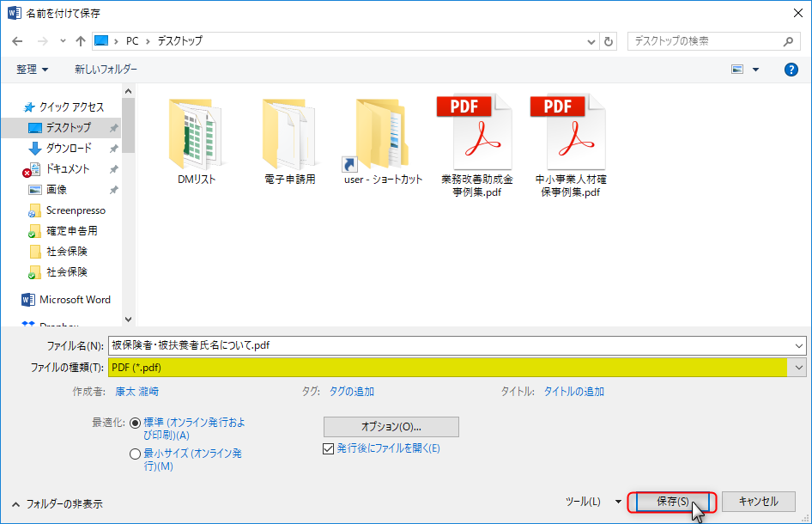812x524 pixels.
Task: Click the ファイル名 input field
Action: click(x=451, y=345)
